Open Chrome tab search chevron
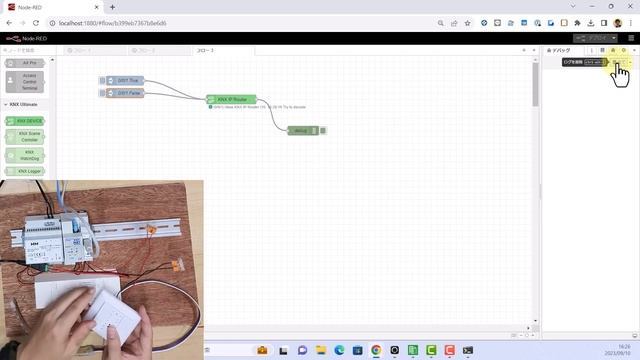The width and height of the screenshot is (640, 360). pyautogui.click(x=573, y=6)
